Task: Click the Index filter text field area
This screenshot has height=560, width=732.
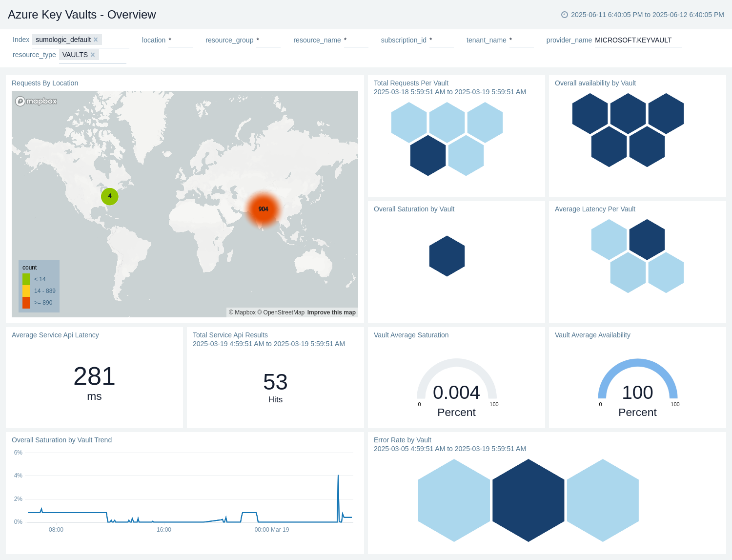Action: (81, 40)
